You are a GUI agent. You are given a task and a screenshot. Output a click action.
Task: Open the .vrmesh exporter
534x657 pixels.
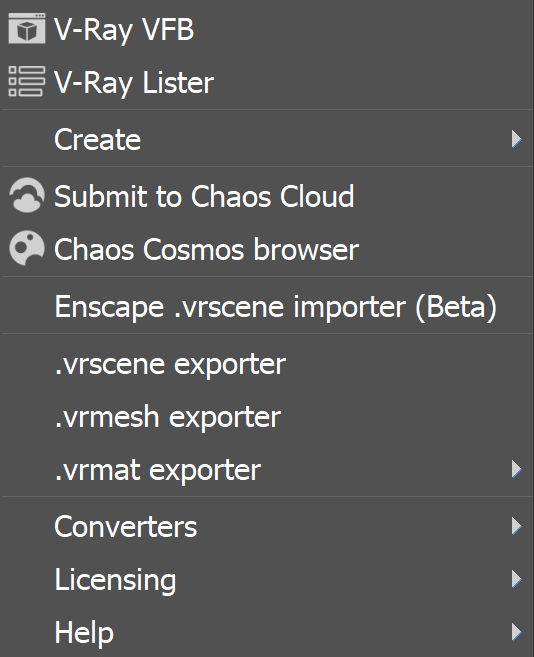(168, 418)
